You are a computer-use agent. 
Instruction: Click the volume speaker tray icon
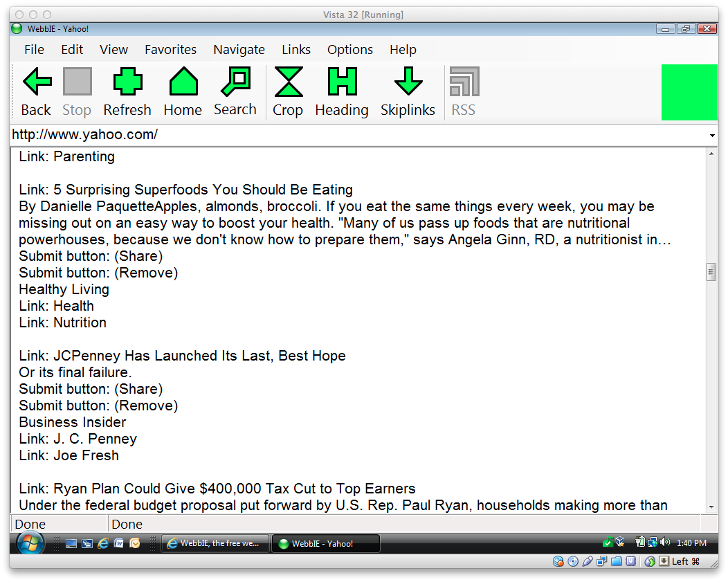point(665,542)
